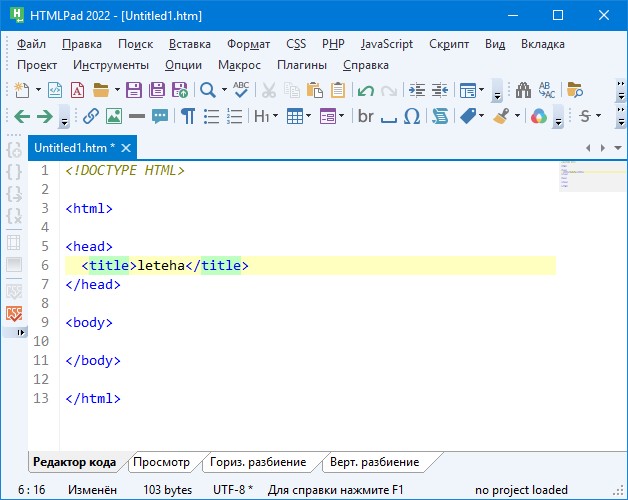The image size is (628, 500).
Task: Expand the open folder dropdown arrow
Action: click(x=116, y=90)
